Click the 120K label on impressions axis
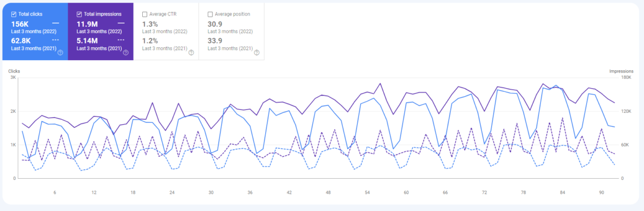This screenshot has width=644, height=211. (627, 111)
